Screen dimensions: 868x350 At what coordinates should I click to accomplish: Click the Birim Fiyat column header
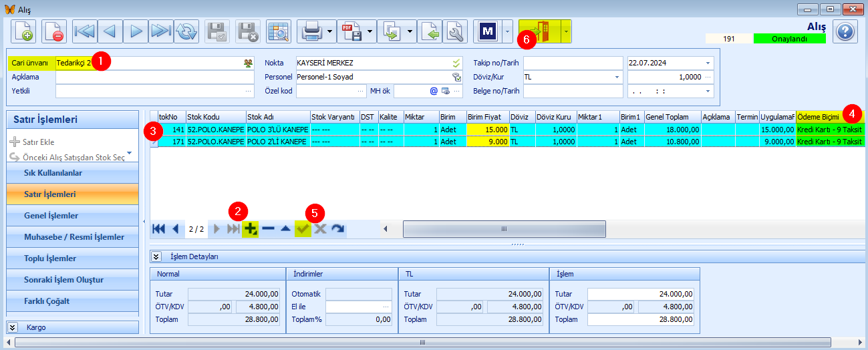(488, 116)
